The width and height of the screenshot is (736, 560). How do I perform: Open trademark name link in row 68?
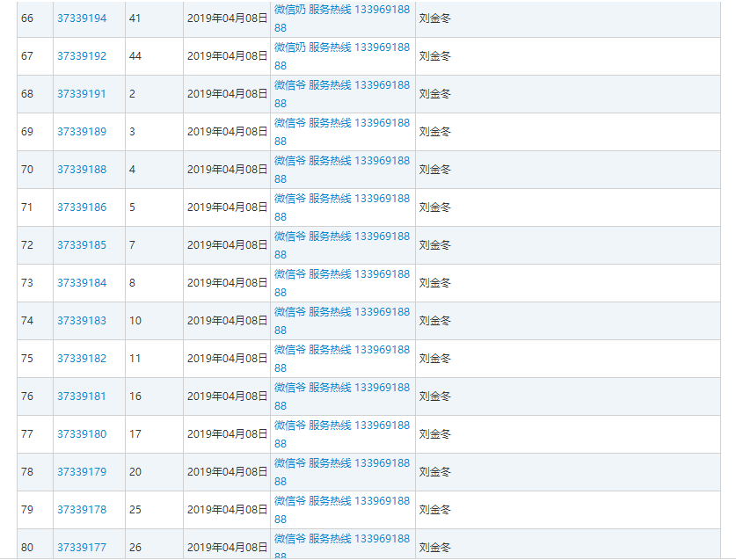[342, 94]
